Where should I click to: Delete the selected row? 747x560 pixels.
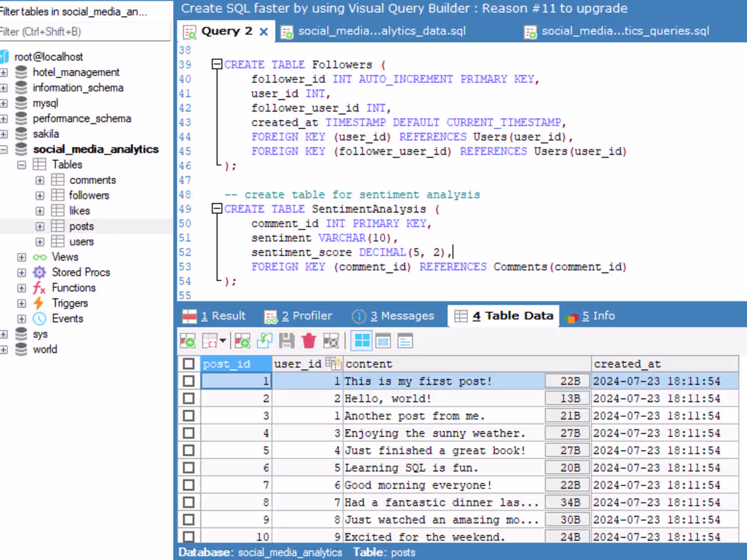tap(310, 340)
